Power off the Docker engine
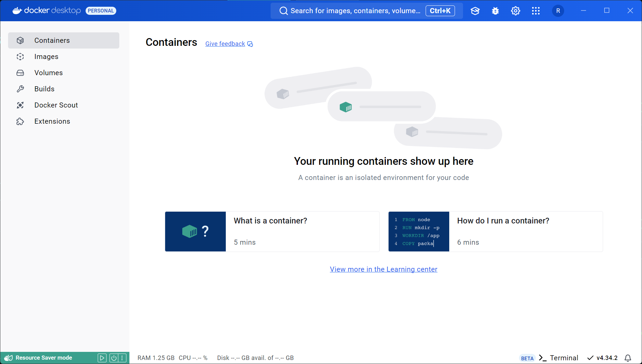The height and width of the screenshot is (364, 642). coord(114,358)
